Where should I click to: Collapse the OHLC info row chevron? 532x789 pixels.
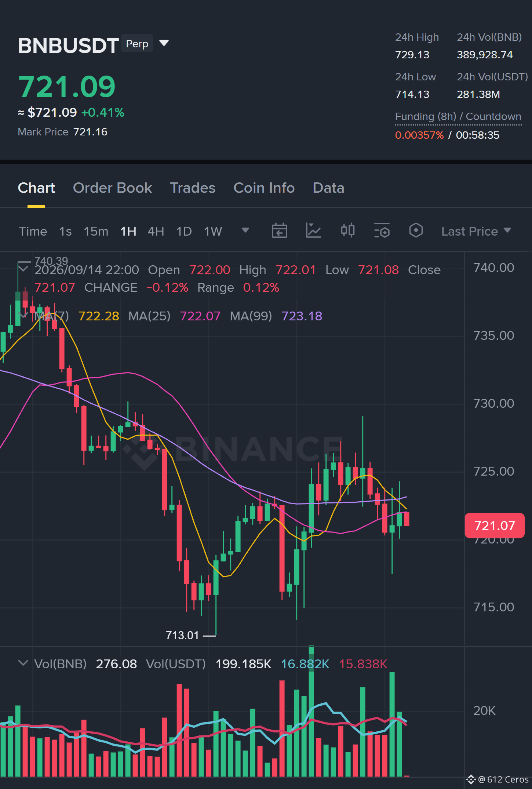click(x=23, y=269)
